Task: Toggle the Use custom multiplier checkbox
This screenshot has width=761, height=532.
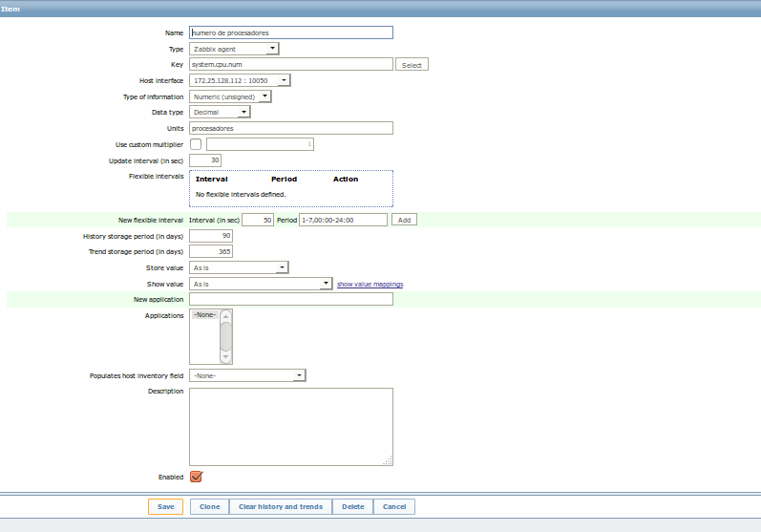Action: 196,144
